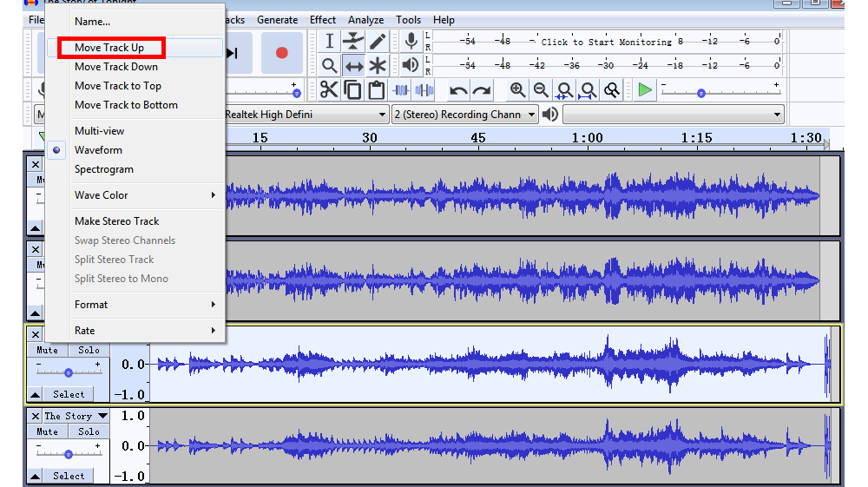Click the Zoom In icon
Viewport: 868px width, 487px height.
(x=517, y=89)
